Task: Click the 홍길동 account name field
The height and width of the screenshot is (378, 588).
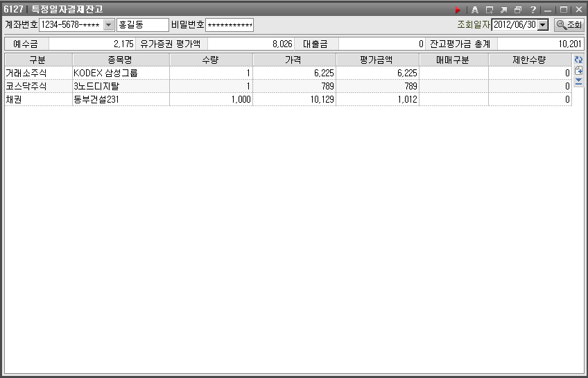Action: click(142, 25)
